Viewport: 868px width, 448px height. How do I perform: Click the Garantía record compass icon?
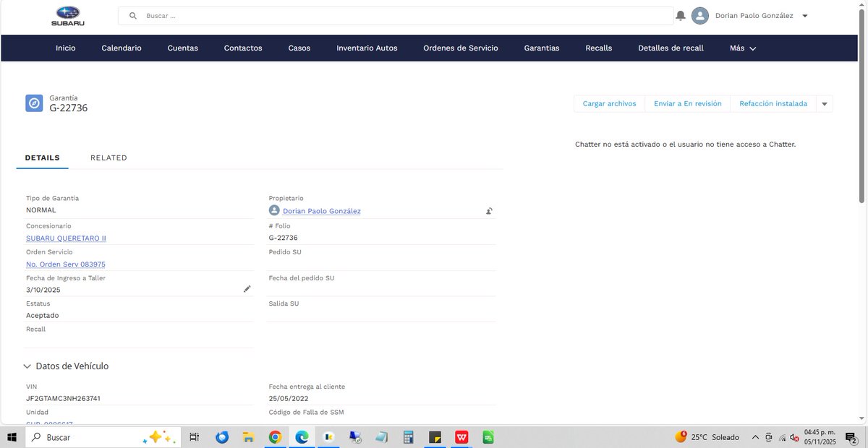point(35,103)
